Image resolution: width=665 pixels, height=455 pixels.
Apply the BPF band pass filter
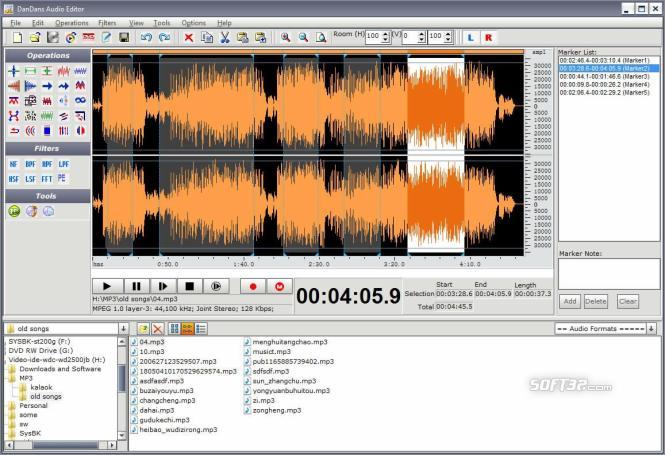[30, 164]
